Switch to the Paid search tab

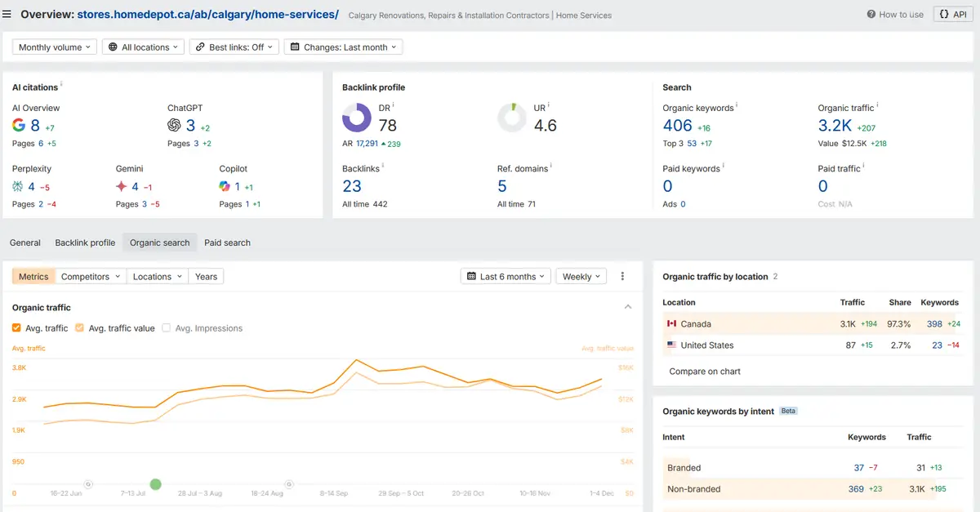tap(227, 243)
